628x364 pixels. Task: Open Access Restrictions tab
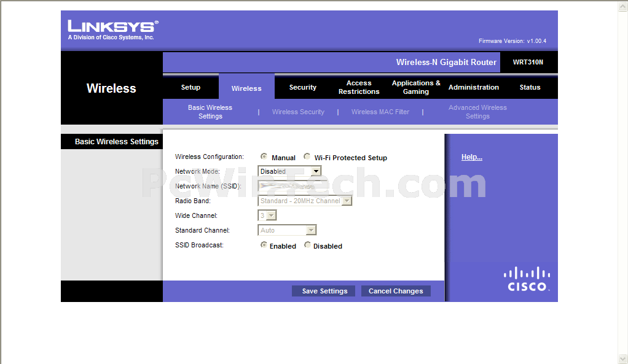(359, 87)
